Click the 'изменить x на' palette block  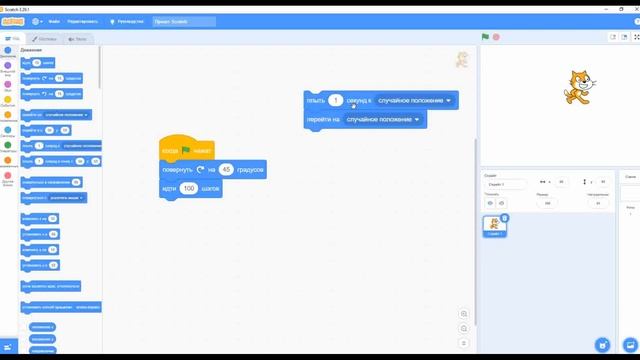click(x=40, y=219)
